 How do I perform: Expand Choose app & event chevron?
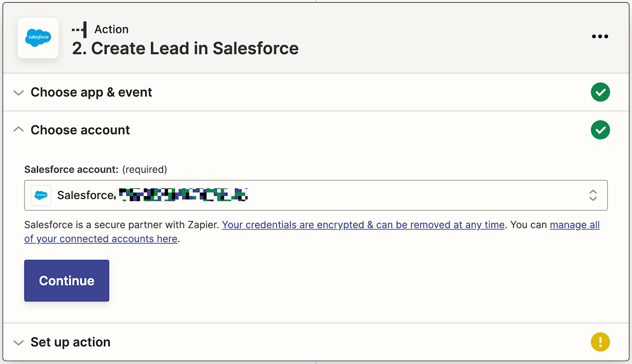[19, 93]
